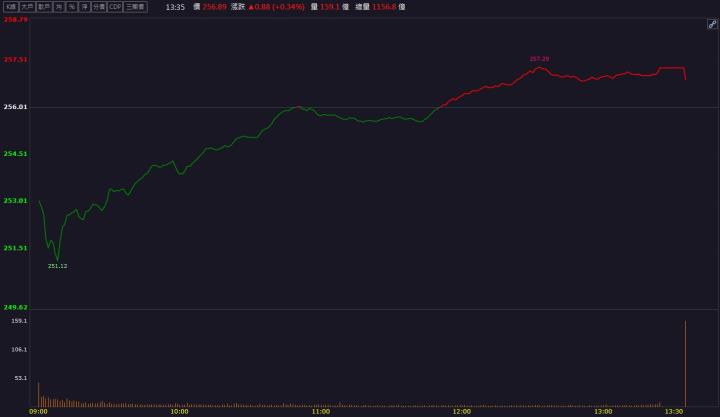The image size is (720, 417).
Task: Toggle the 大戶 indicator button
Action: [x=27, y=7]
